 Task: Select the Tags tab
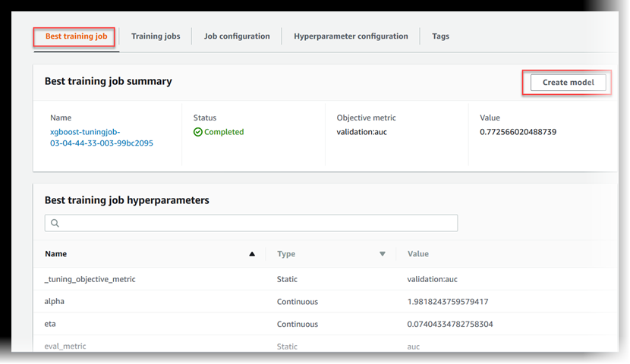point(440,36)
